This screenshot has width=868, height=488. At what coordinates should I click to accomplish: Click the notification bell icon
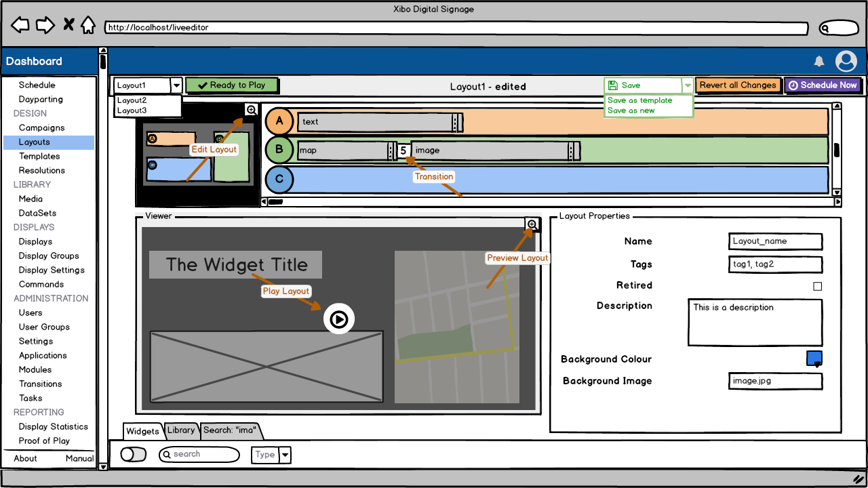[x=819, y=62]
